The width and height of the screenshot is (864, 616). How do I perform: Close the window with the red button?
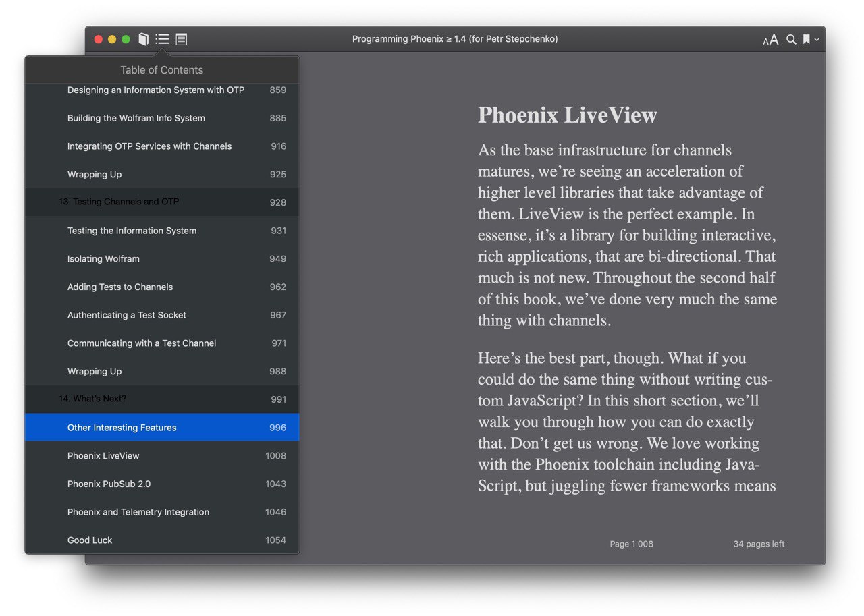tap(98, 40)
